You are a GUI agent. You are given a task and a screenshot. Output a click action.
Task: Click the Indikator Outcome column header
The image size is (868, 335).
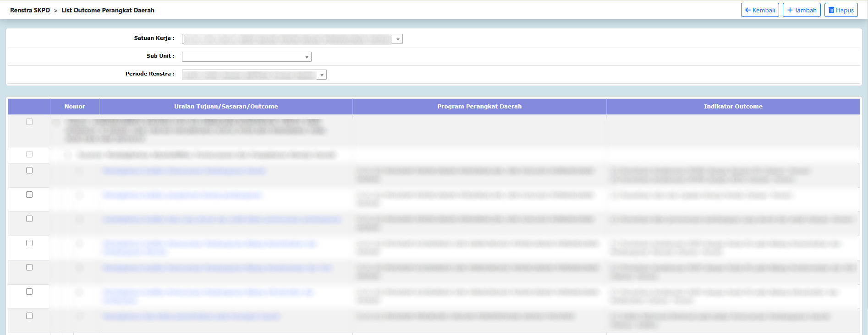pos(733,106)
